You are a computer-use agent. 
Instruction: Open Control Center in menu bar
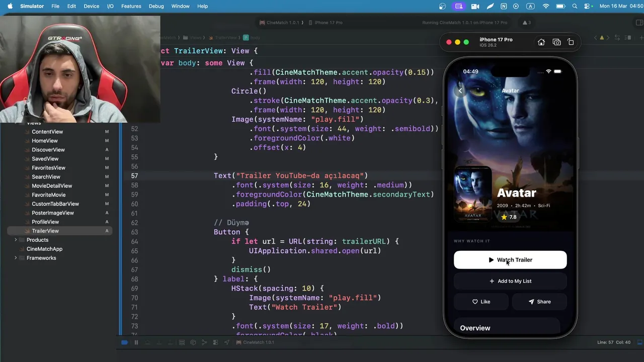coord(588,6)
